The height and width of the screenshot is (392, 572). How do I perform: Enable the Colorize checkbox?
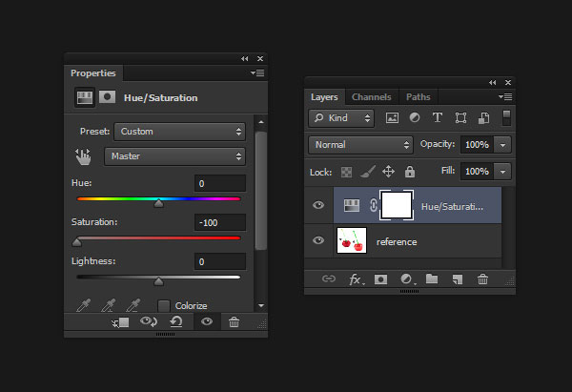point(164,306)
